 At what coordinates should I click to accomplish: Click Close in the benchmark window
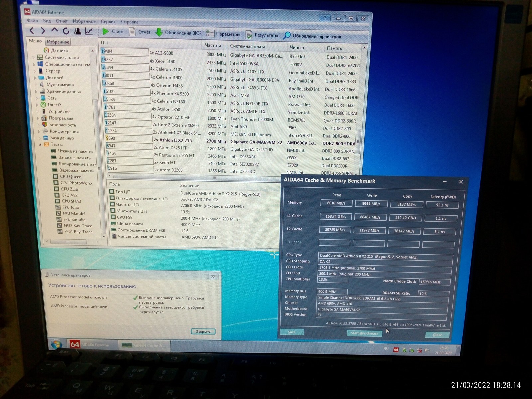[437, 335]
